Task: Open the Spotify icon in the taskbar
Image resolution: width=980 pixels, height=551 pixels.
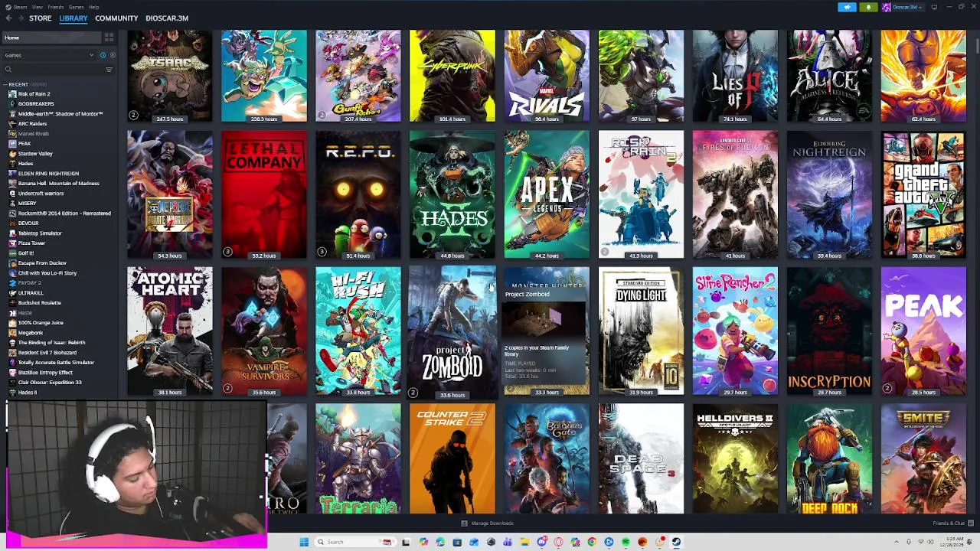Action: pyautogui.click(x=626, y=542)
